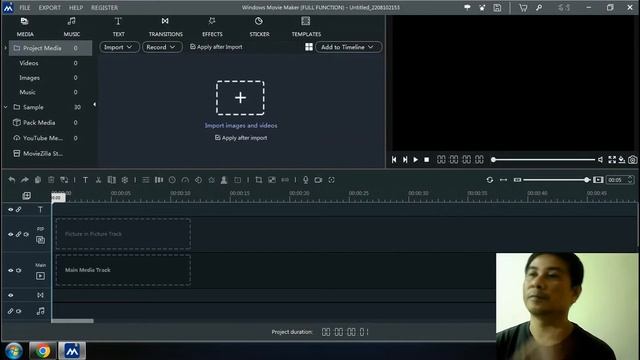Click the crop tool icon
This screenshot has height=360, width=640.
click(259, 180)
